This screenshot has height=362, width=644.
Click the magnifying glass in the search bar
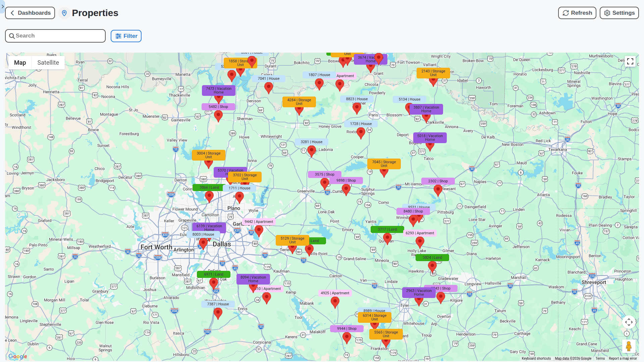click(12, 36)
